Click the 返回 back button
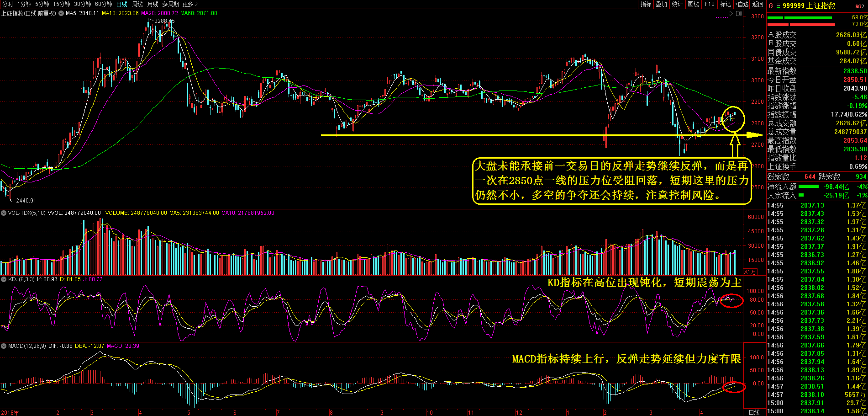 (x=758, y=4)
